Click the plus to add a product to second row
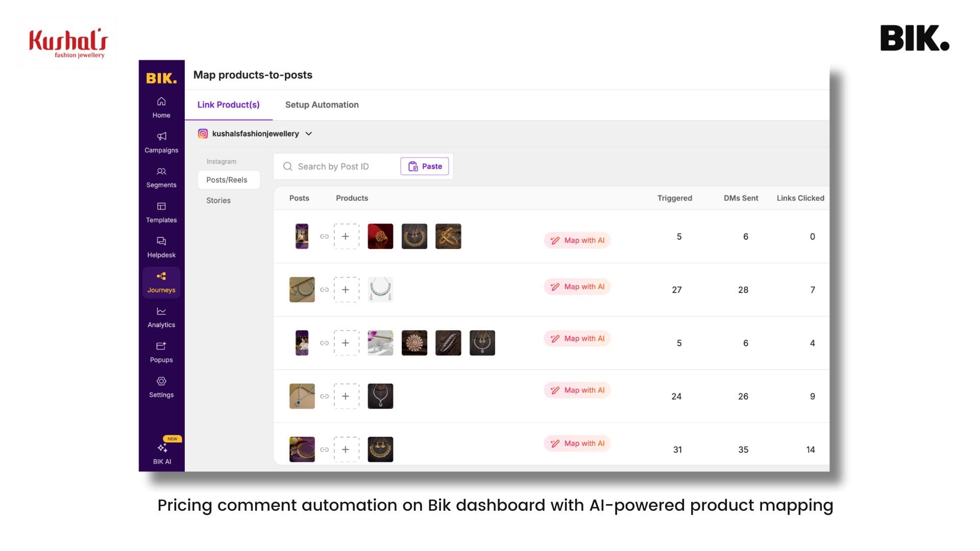Image resolution: width=980 pixels, height=551 pixels. coord(346,289)
